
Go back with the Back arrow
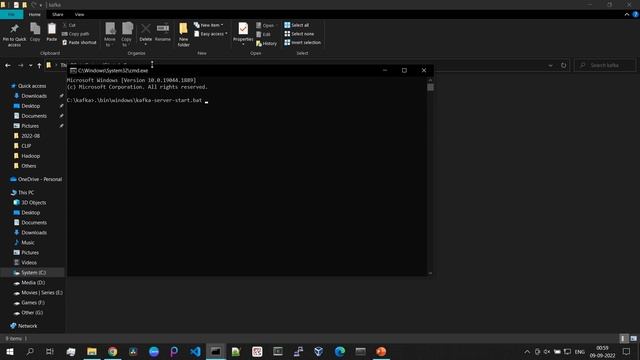[x=8, y=65]
